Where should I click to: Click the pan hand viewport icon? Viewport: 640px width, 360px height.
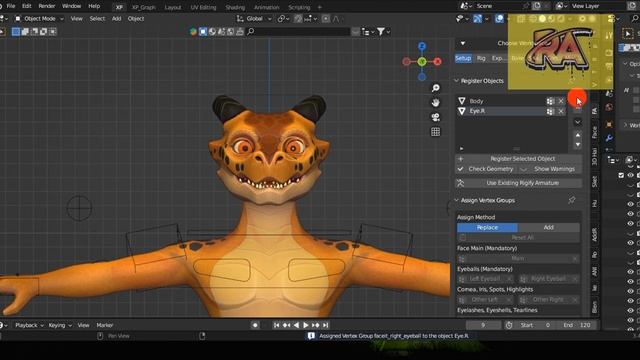pyautogui.click(x=436, y=102)
